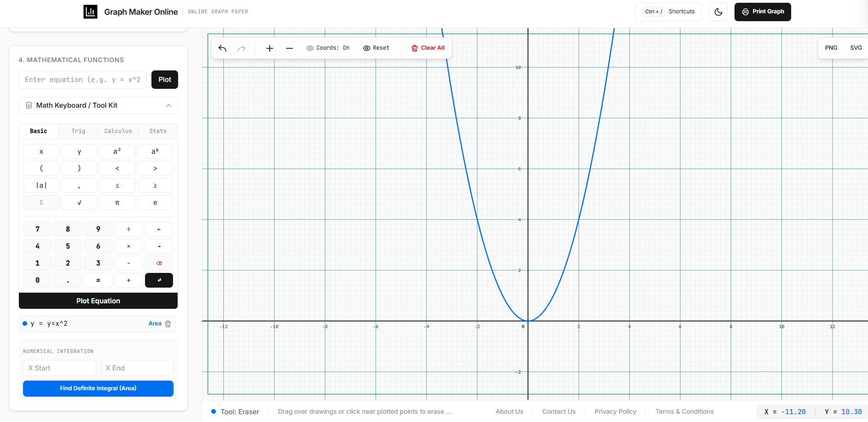Click the black enter key
This screenshot has width=868, height=422.
coord(159,280)
